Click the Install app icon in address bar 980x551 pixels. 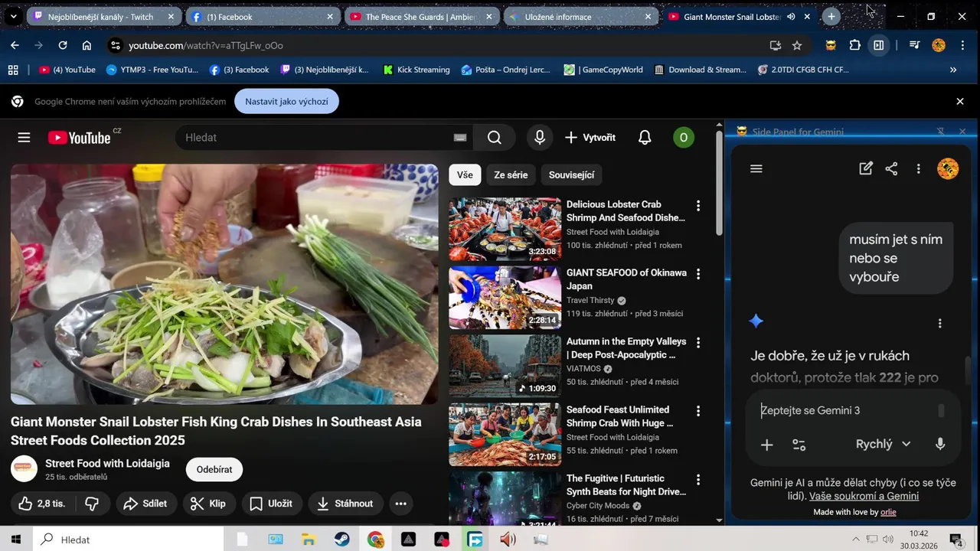[x=775, y=45]
